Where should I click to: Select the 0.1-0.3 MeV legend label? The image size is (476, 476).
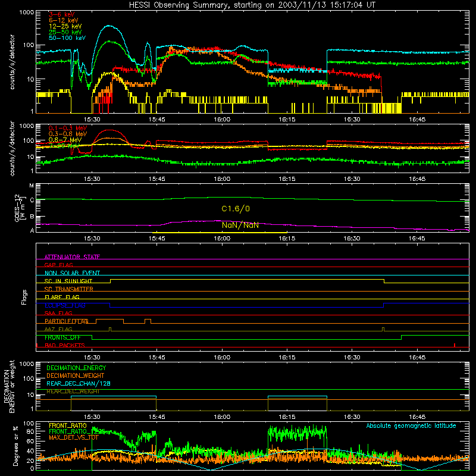68,128
